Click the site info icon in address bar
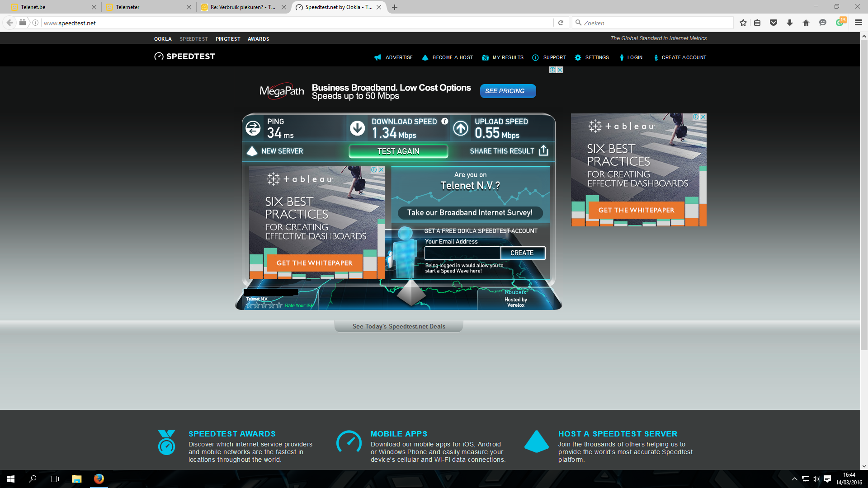The image size is (868, 488). (x=35, y=23)
